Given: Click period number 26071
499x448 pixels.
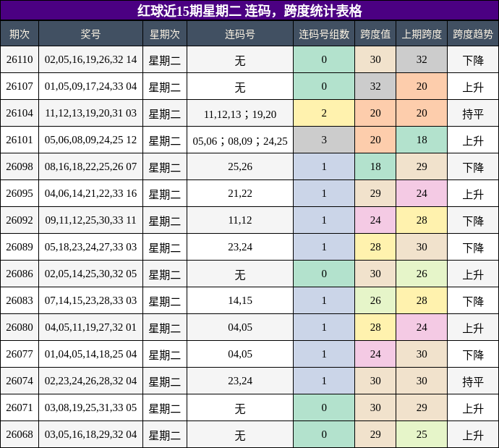Looking at the screenshot, I should click(20, 407).
